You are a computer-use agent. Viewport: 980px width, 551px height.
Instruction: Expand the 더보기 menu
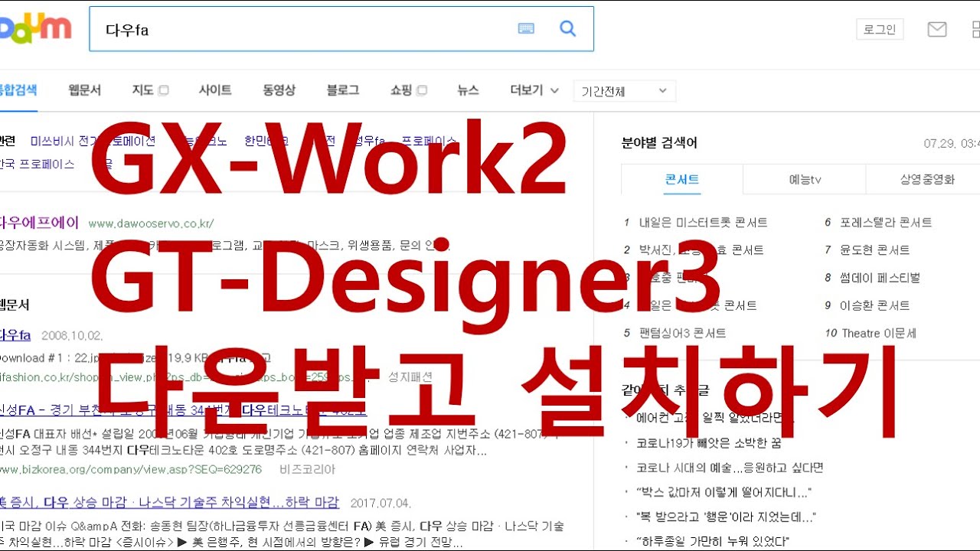tap(534, 90)
